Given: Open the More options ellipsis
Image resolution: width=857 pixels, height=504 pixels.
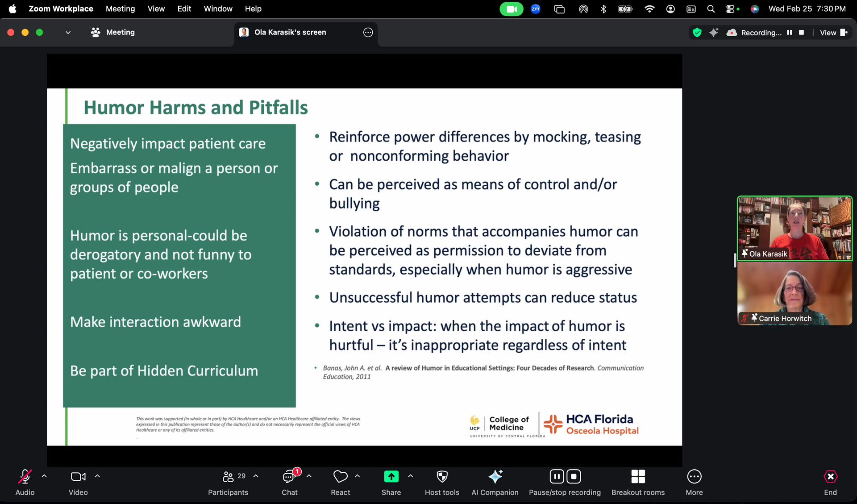Looking at the screenshot, I should 694,477.
